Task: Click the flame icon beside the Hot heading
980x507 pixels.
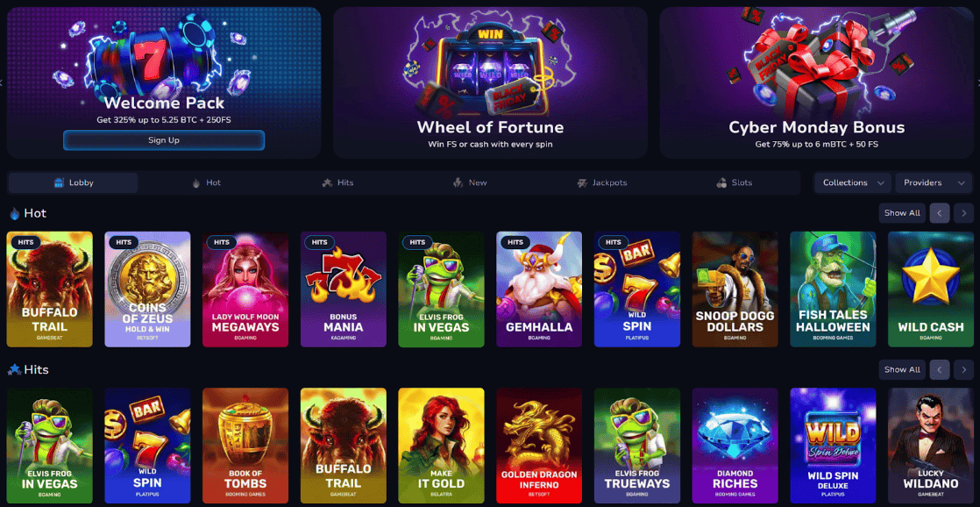Action: pyautogui.click(x=14, y=214)
